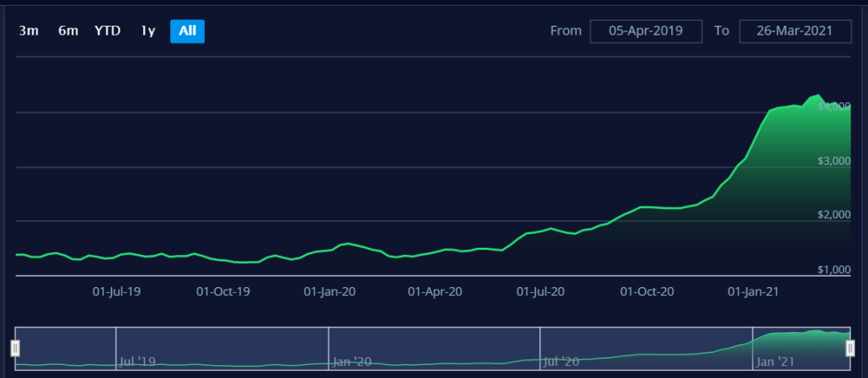Screen dimensions: 868x378
Task: Switch chart range to 6m
Action: click(x=68, y=31)
